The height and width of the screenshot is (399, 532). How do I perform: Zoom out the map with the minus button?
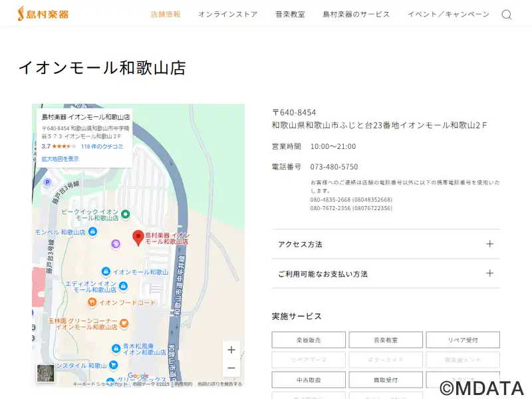[x=231, y=368]
